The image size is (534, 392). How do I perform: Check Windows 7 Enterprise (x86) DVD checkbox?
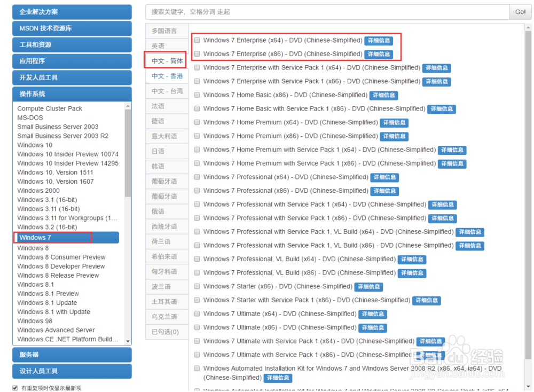pyautogui.click(x=197, y=54)
